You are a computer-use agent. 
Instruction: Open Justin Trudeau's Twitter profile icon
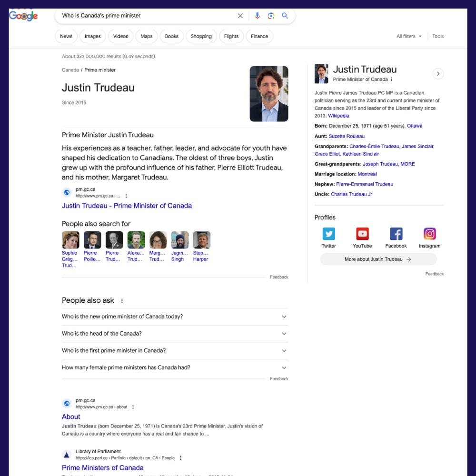click(x=329, y=234)
